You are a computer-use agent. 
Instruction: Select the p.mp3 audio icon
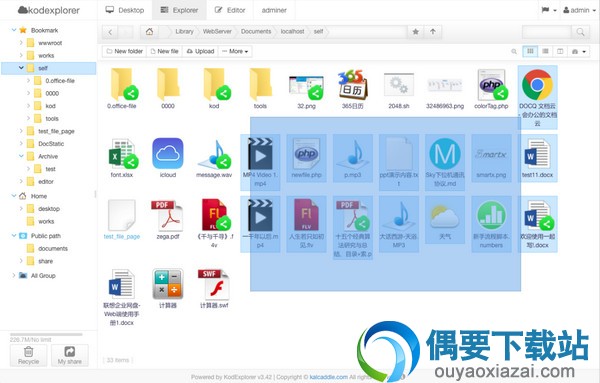click(x=352, y=154)
